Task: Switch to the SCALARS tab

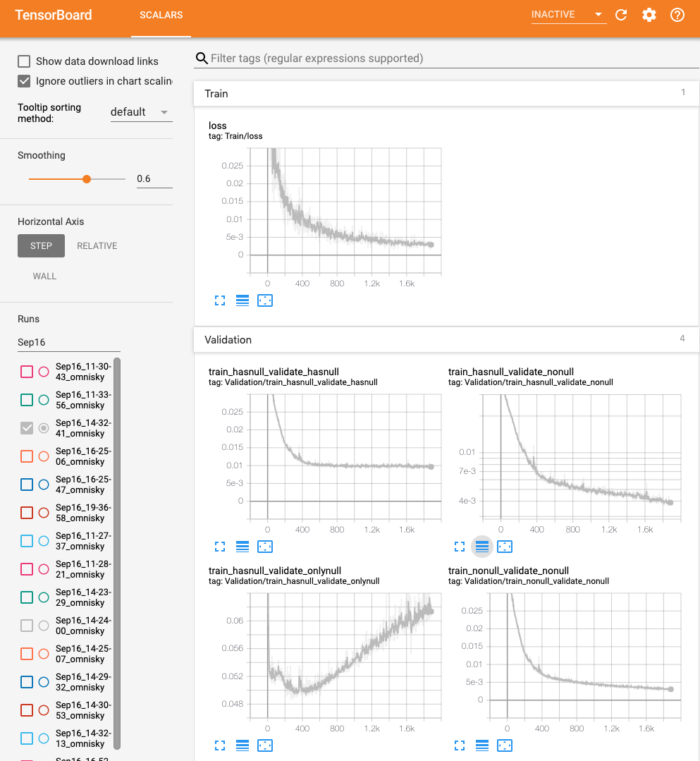Action: pyautogui.click(x=161, y=15)
